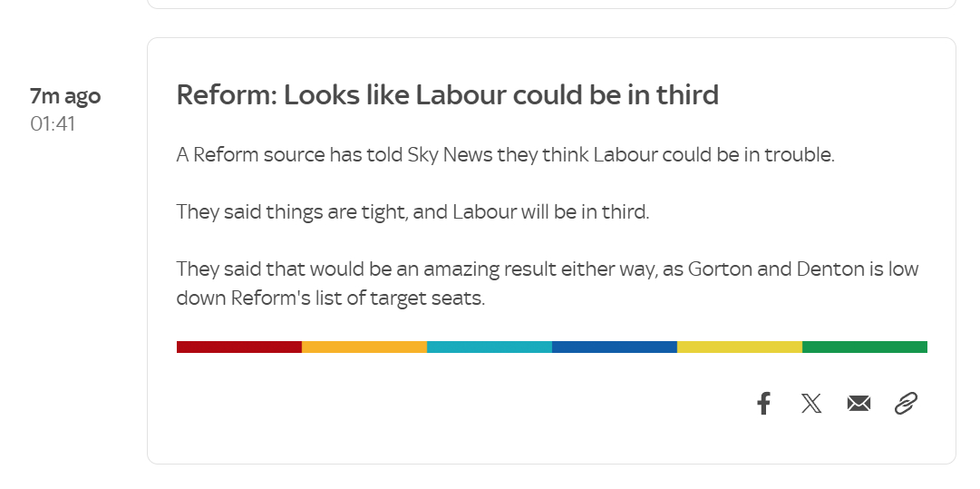
Task: Pick the teal segment of the party bar
Action: point(489,347)
